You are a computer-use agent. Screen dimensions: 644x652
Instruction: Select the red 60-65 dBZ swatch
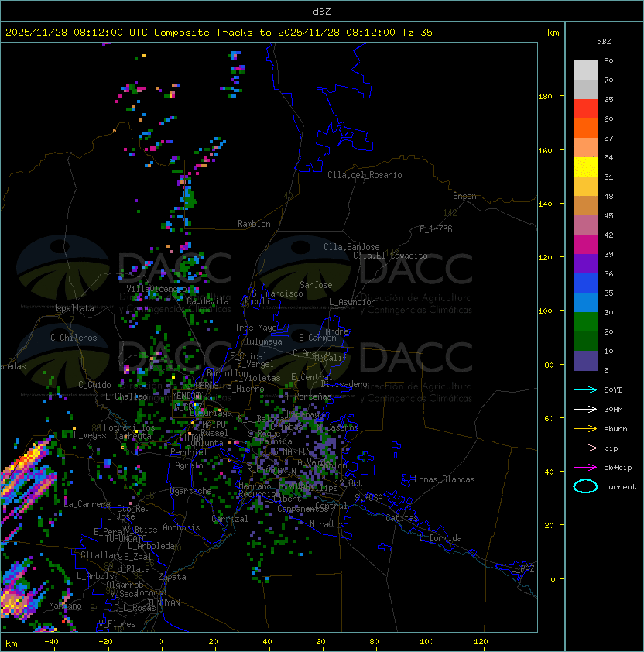coord(585,109)
